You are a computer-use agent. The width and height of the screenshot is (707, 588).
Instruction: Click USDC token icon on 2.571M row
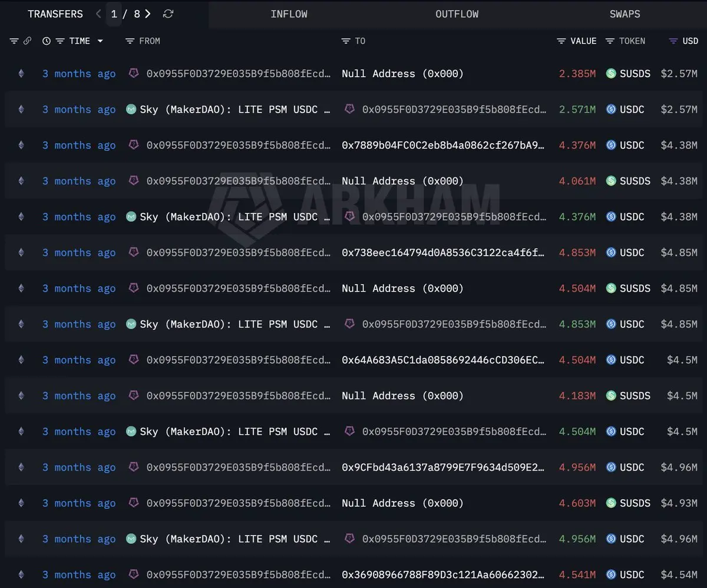(611, 110)
